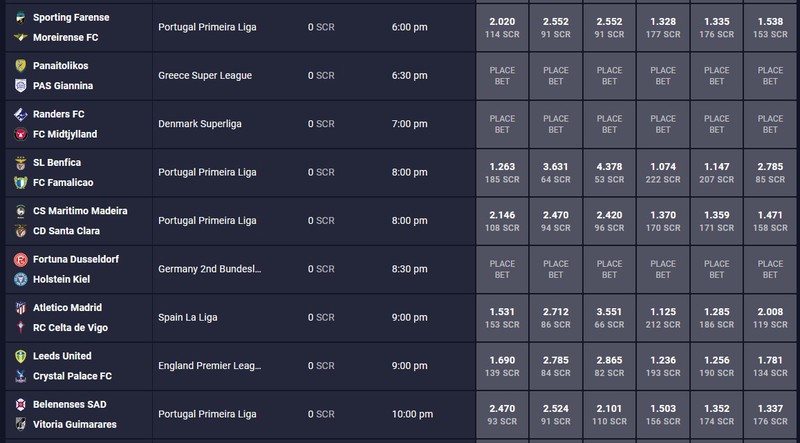
Task: Click the FC Midtjylland red logo icon
Action: coord(20,134)
